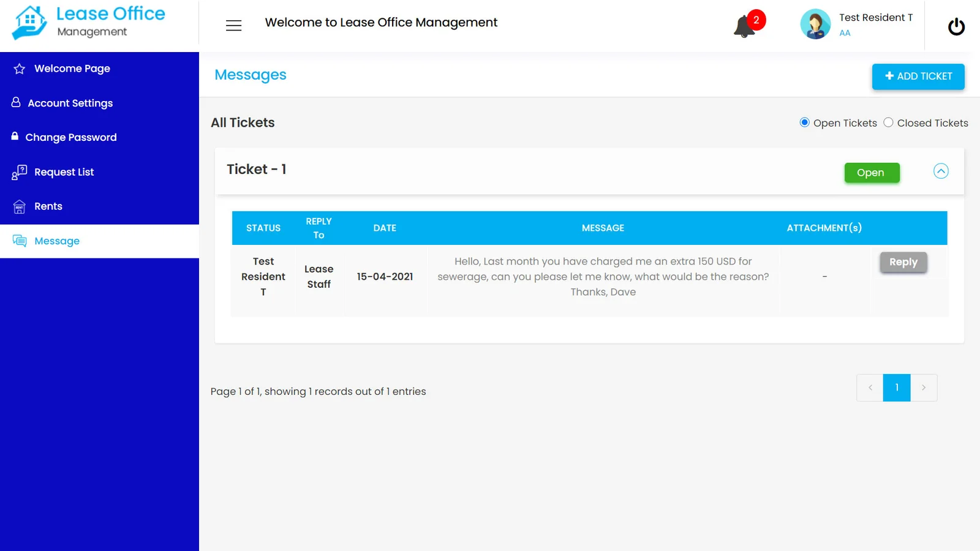The height and width of the screenshot is (551, 980).
Task: Click the lock icon beside Change Password
Action: [15, 136]
